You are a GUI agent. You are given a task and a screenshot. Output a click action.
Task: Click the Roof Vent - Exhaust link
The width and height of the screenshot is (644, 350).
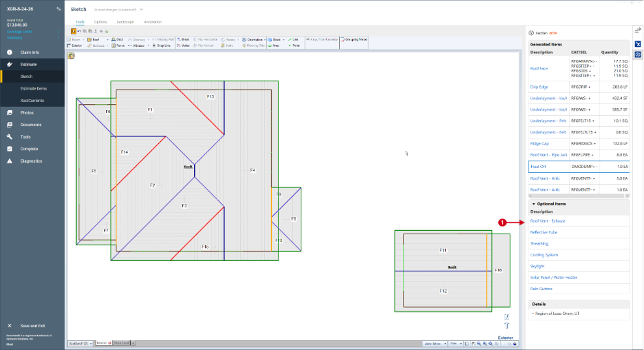548,221
